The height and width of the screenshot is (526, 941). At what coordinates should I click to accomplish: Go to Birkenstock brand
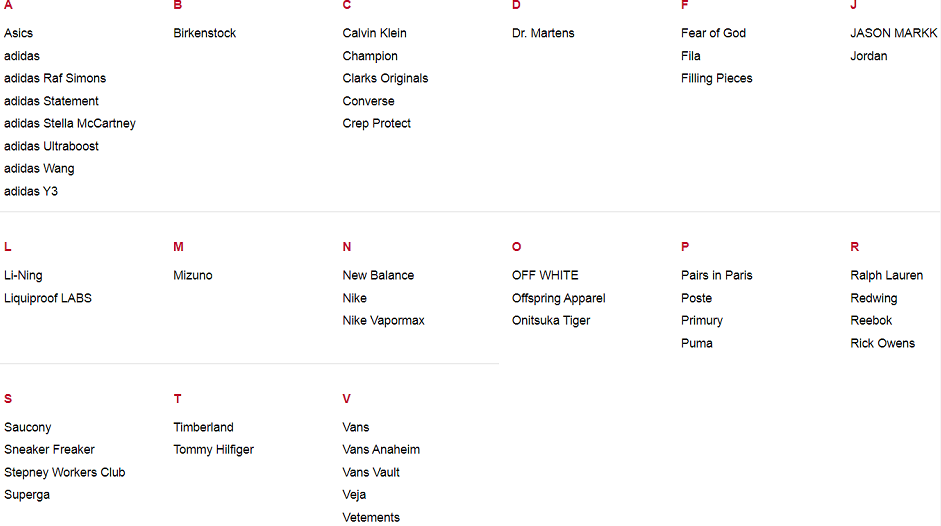point(205,33)
